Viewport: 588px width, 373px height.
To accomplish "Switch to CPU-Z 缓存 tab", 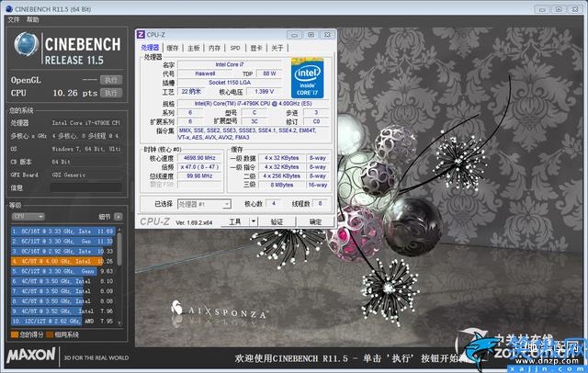I will (x=173, y=48).
